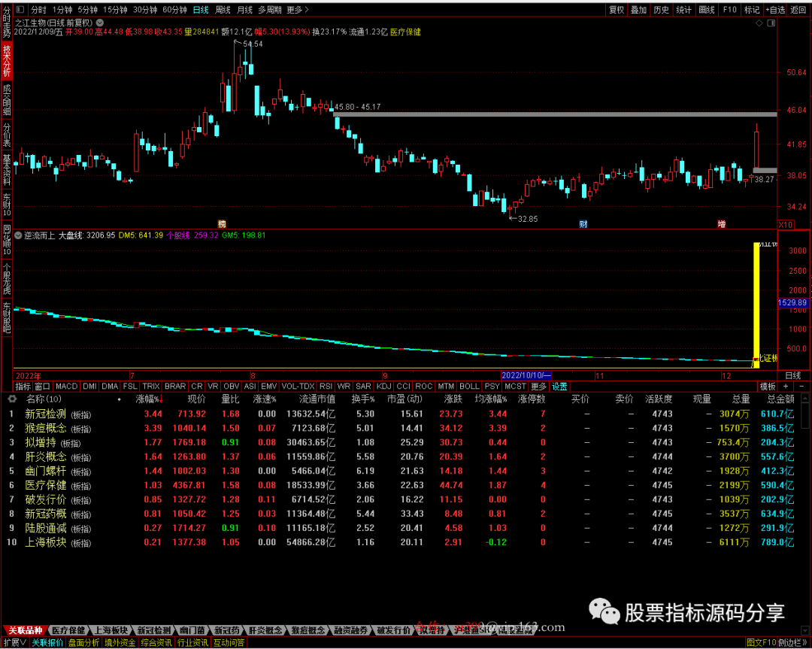Click the 复权 button
Viewport: 812px width, 649px height.
(617, 10)
